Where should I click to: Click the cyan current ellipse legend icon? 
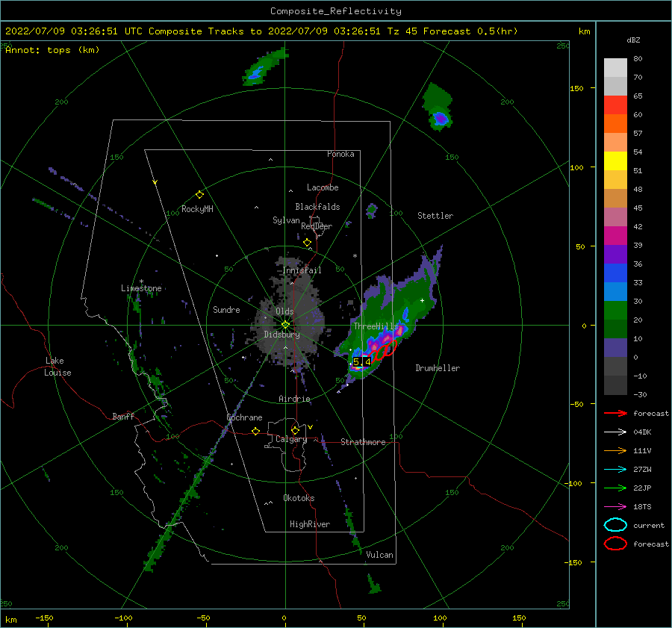click(615, 525)
